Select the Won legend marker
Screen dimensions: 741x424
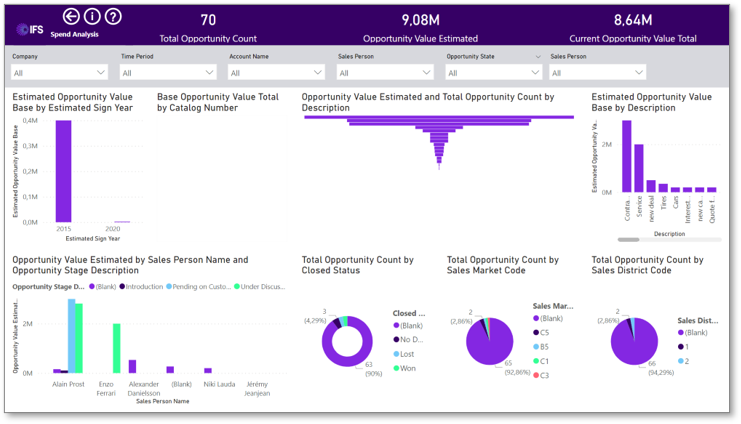point(396,368)
